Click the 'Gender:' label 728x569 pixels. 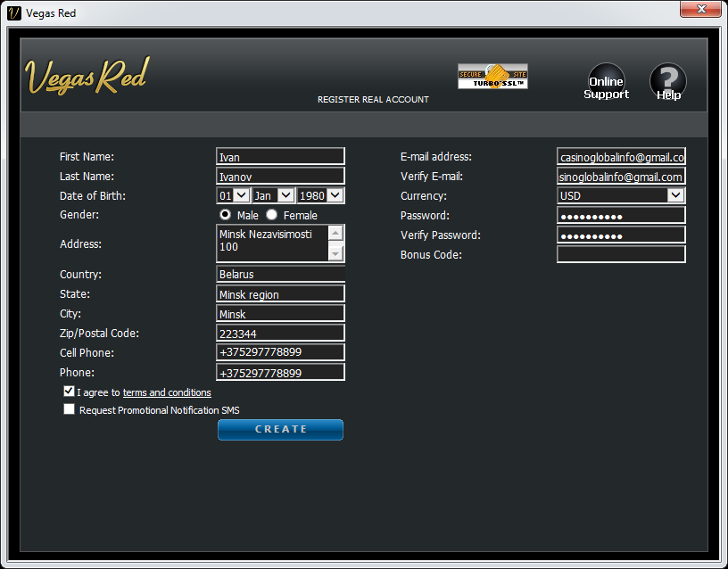tap(79, 215)
